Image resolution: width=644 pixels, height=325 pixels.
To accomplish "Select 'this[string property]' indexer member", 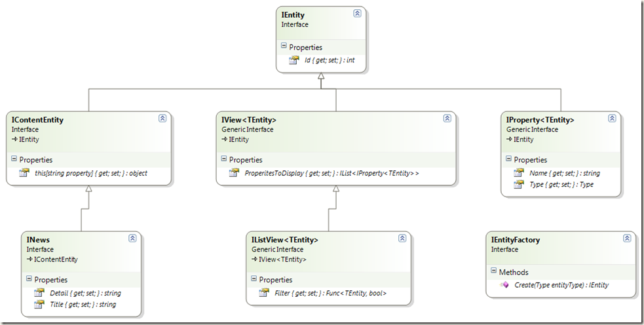I will tap(91, 173).
